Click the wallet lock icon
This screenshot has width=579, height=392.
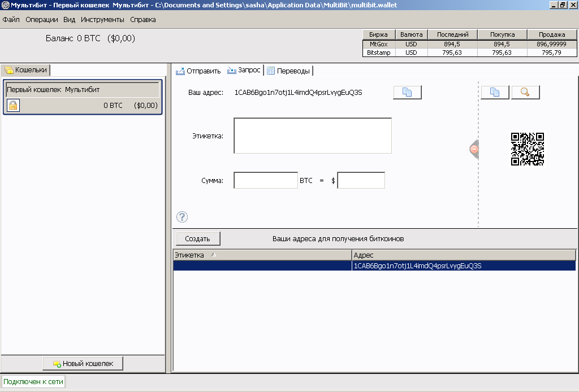13,106
